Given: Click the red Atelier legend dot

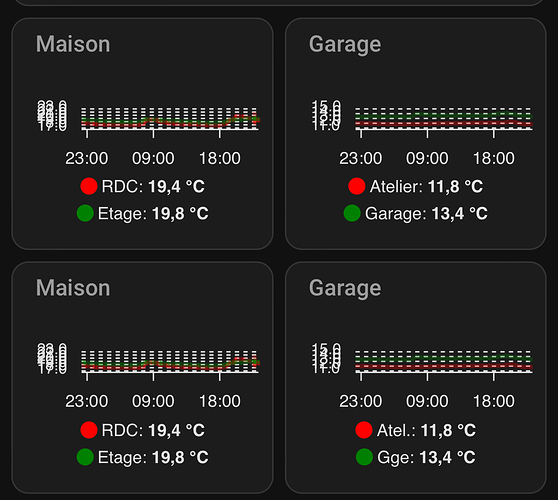Looking at the screenshot, I should click(357, 186).
